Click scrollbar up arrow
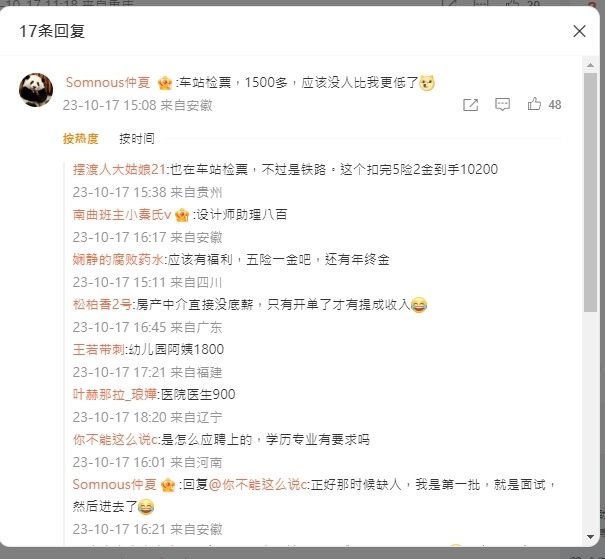Viewport: 605px width, 559px height. click(590, 65)
